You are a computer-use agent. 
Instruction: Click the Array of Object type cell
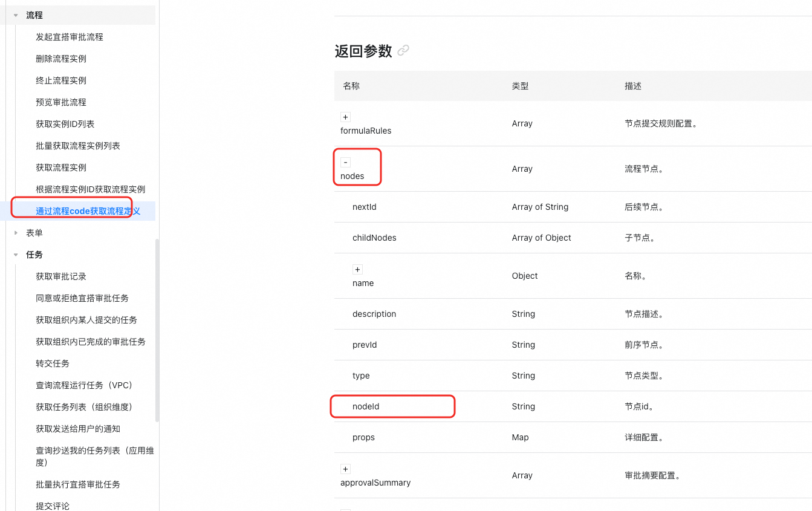tap(541, 238)
